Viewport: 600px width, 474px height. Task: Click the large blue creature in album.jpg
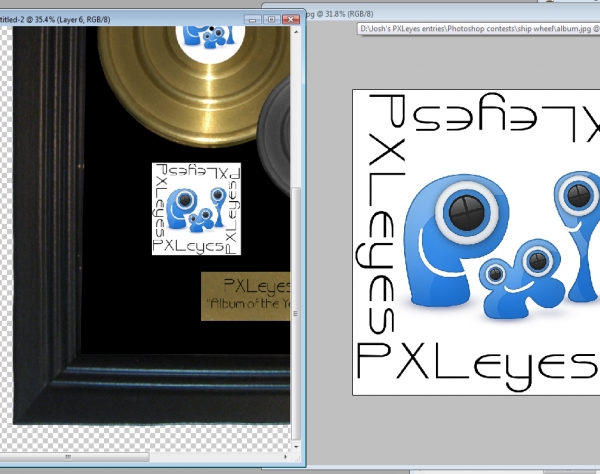point(455,239)
